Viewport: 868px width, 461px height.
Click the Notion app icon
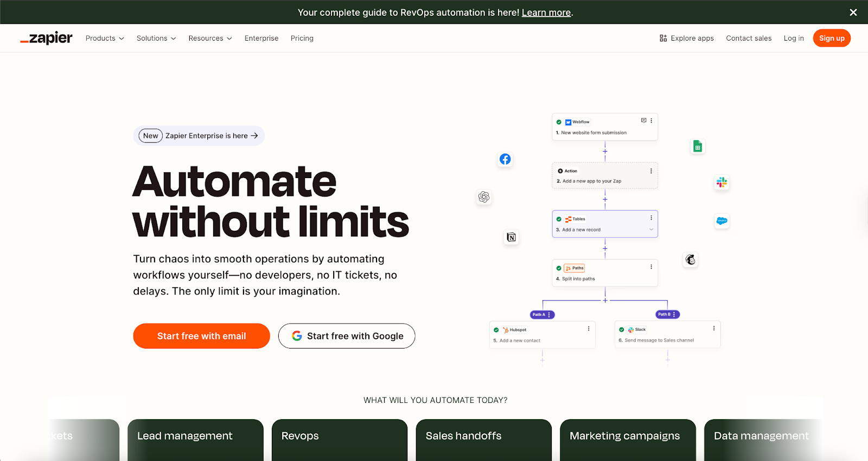511,237
